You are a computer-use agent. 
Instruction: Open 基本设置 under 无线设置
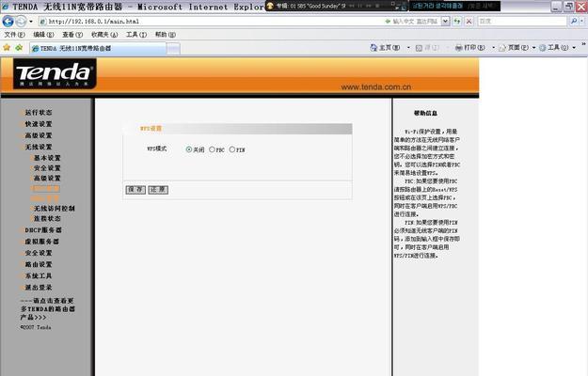coord(47,158)
